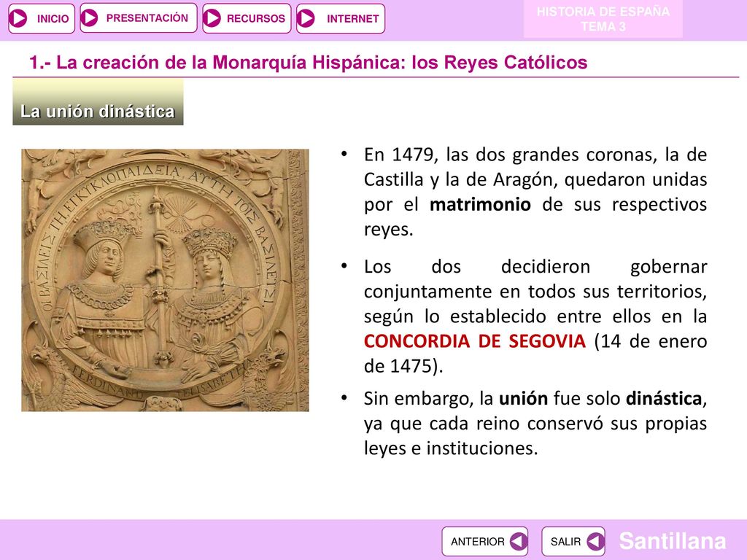747x560 pixels.
Task: Click the play arrow icon on INTERNET
Action: click(x=306, y=18)
